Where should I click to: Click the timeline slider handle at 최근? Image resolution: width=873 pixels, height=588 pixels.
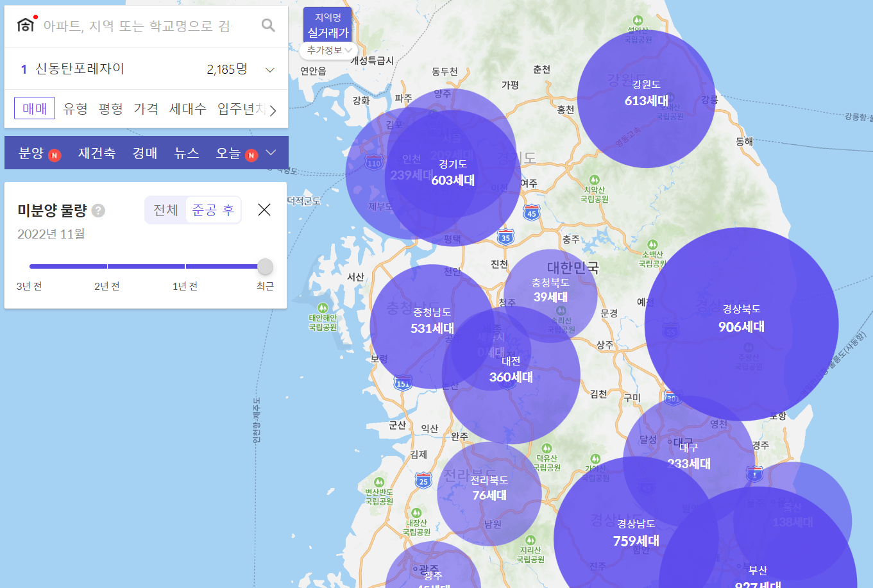[x=265, y=266]
